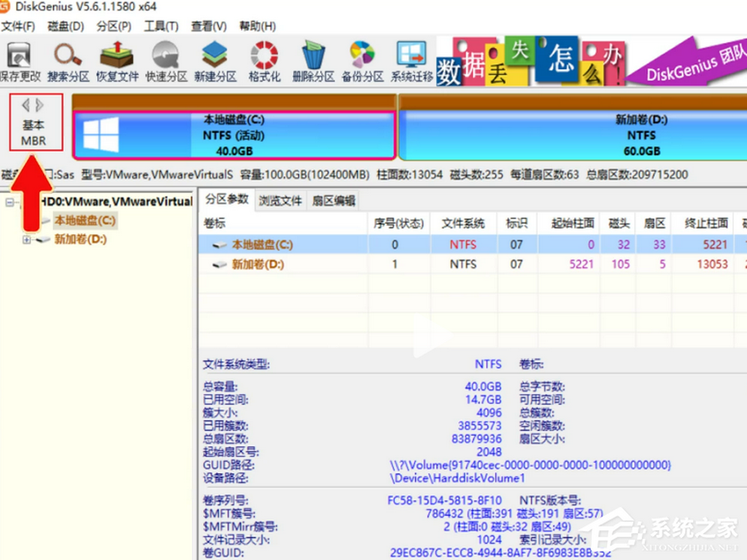Go to previous disk with left arrow
Viewport: 747px width, 560px height.
26,106
